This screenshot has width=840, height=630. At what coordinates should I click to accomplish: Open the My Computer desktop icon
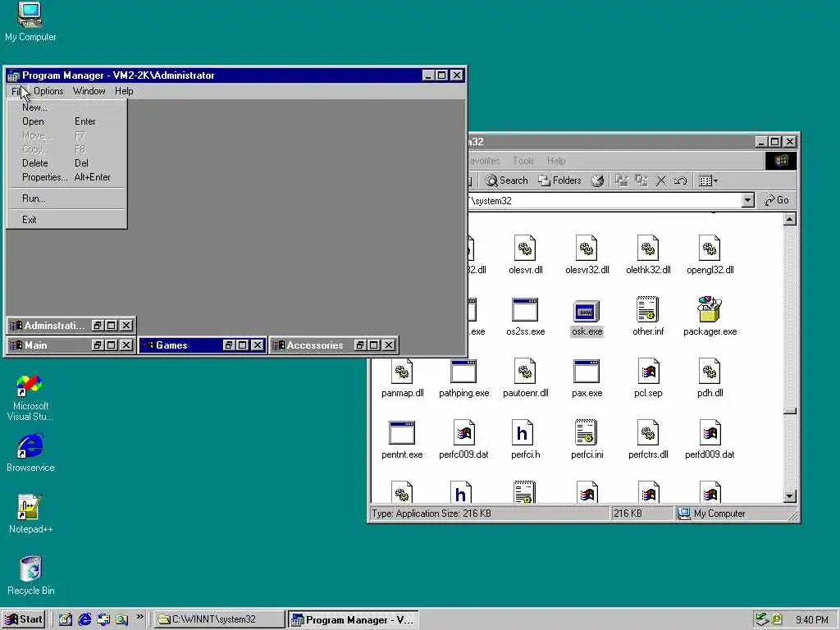30,21
